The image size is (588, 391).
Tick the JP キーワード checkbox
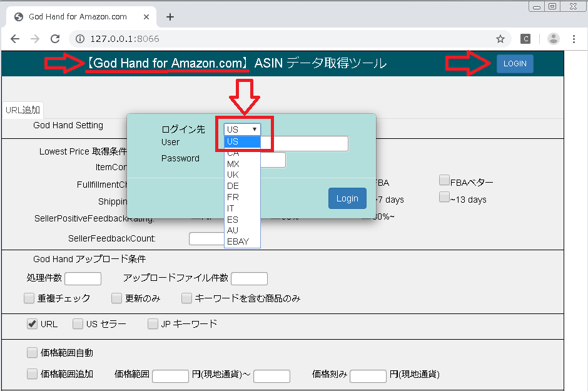[x=153, y=324]
